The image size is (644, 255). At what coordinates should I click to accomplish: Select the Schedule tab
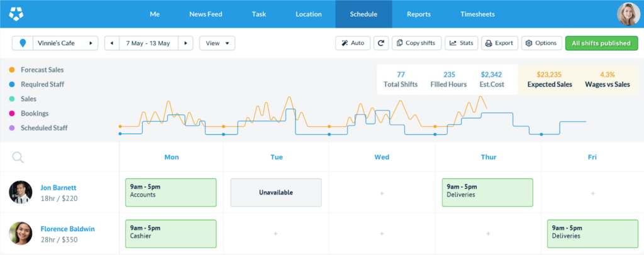click(x=364, y=14)
